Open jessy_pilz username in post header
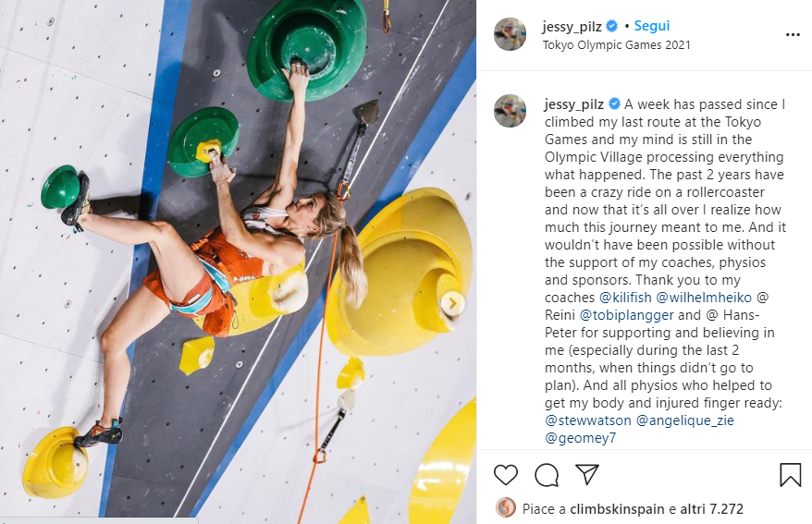812x524 pixels. [x=572, y=27]
